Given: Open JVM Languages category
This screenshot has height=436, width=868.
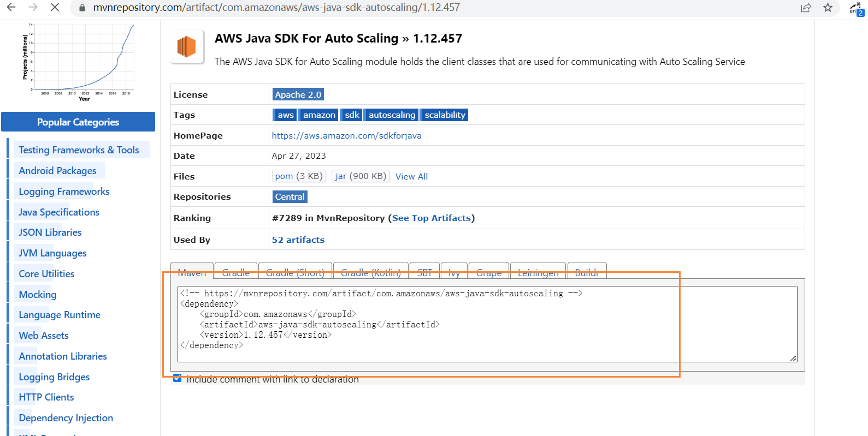Looking at the screenshot, I should coord(52,253).
